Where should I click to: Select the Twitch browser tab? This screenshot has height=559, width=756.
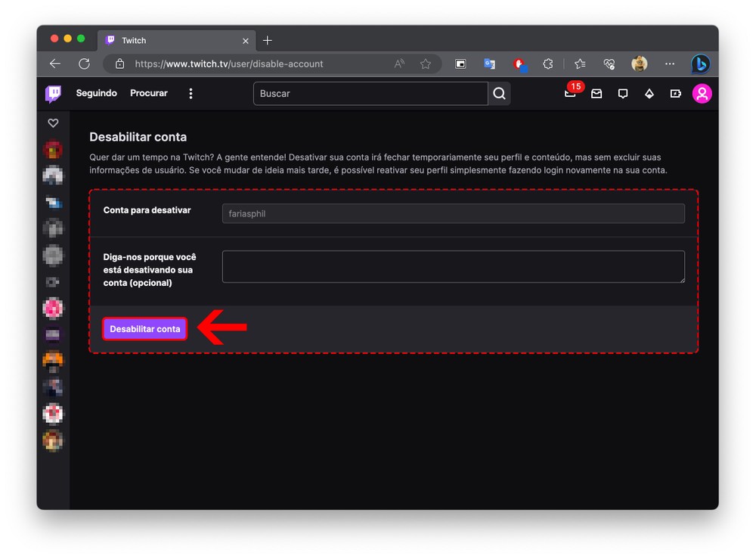(177, 41)
